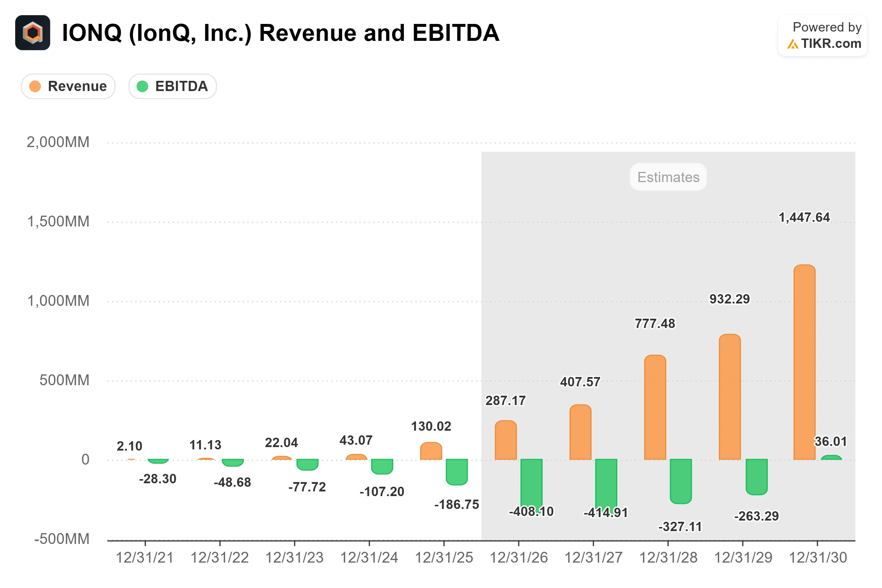Click the Estimates label badge
This screenshot has width=882, height=588.
click(x=668, y=177)
